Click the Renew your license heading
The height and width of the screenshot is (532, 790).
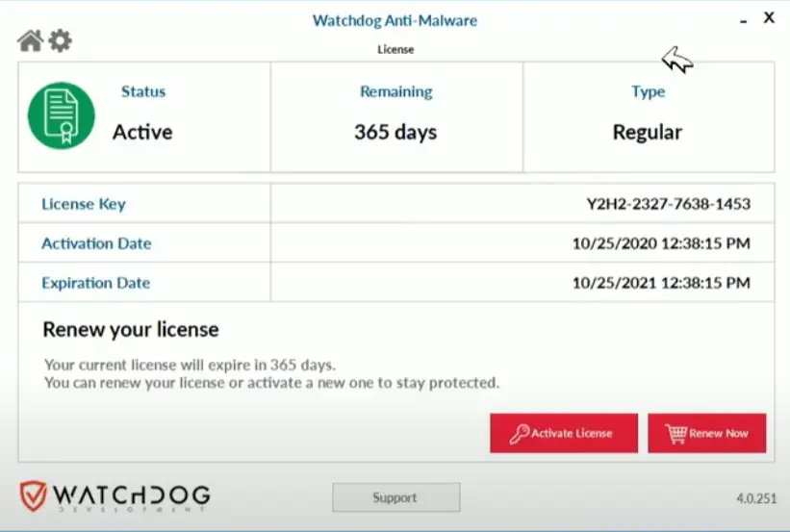tap(131, 330)
